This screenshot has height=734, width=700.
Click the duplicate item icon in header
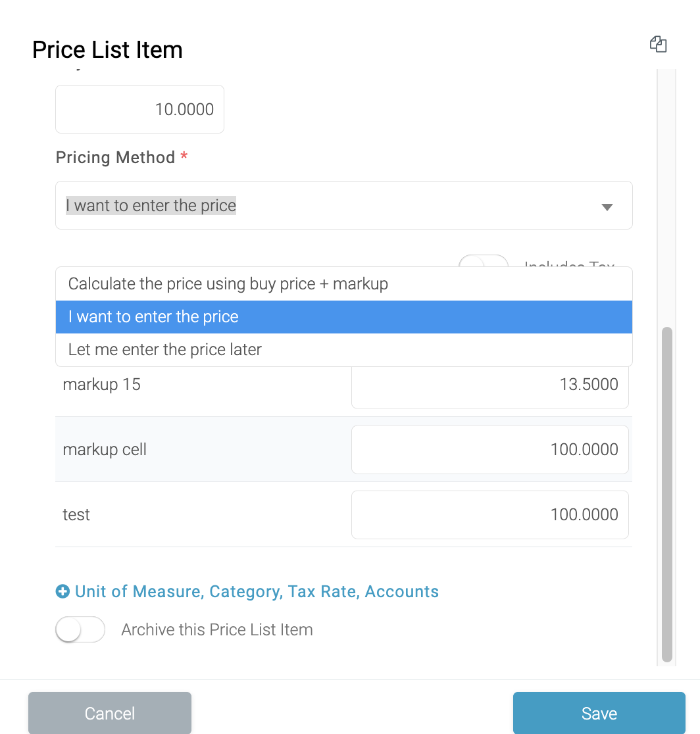point(658,45)
